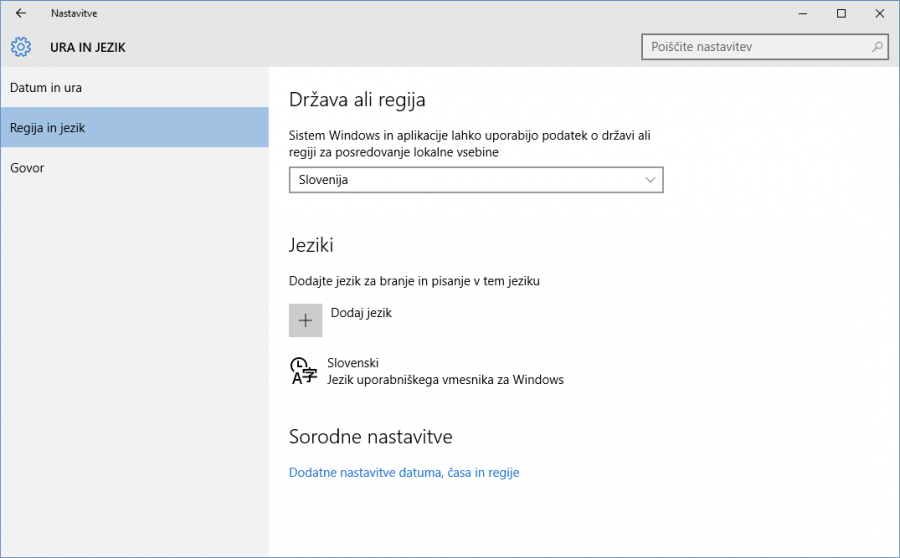Open Dodatne nastavitve datuma, časa in regije
The image size is (900, 558).
(x=404, y=472)
